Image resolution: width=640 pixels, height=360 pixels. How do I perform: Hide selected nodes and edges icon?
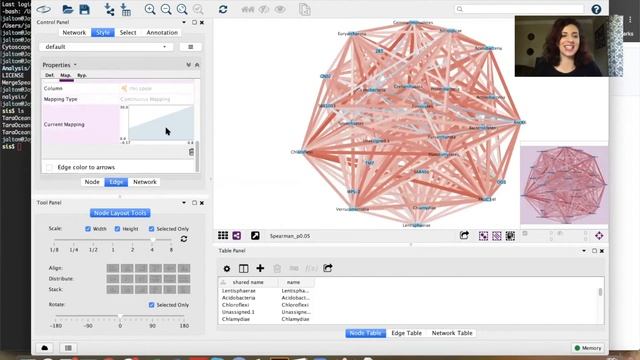[x=264, y=9]
